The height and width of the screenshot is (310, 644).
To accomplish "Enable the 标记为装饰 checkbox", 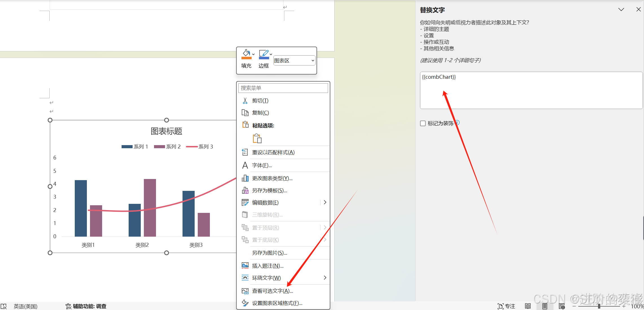I will 423,123.
